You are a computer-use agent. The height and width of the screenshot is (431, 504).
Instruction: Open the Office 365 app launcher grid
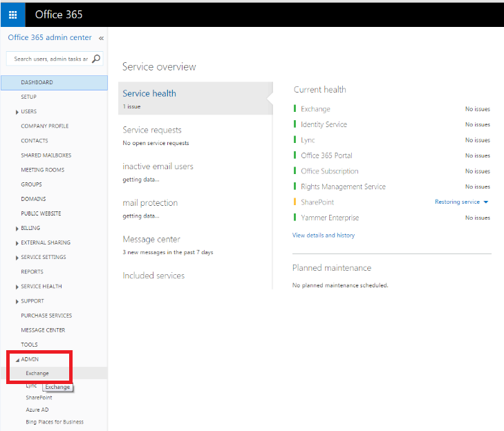pyautogui.click(x=12, y=15)
